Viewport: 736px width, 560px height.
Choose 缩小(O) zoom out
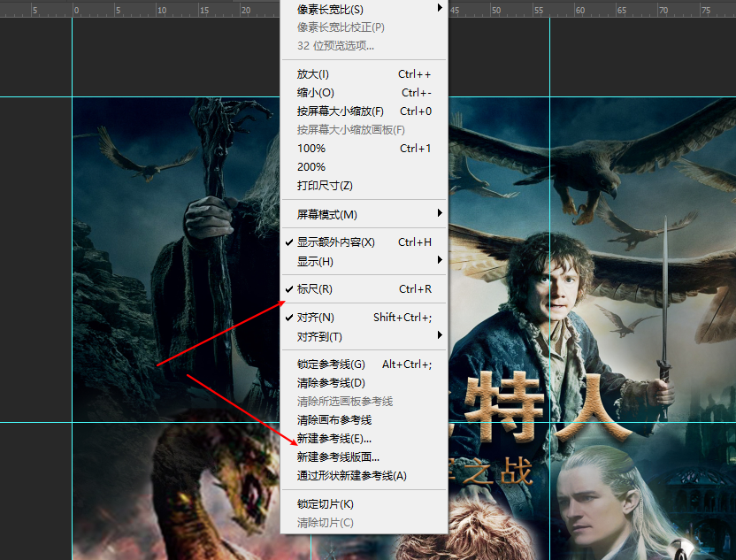pyautogui.click(x=364, y=93)
